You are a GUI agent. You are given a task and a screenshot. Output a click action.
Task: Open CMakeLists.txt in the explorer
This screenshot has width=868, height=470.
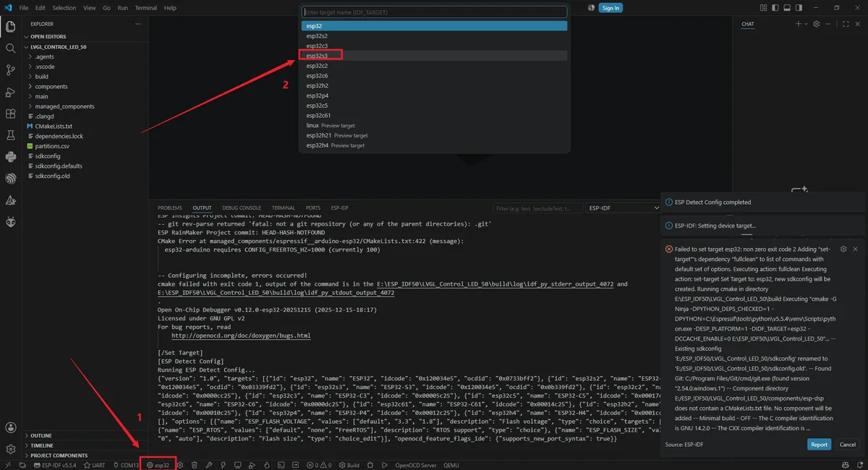tap(54, 126)
